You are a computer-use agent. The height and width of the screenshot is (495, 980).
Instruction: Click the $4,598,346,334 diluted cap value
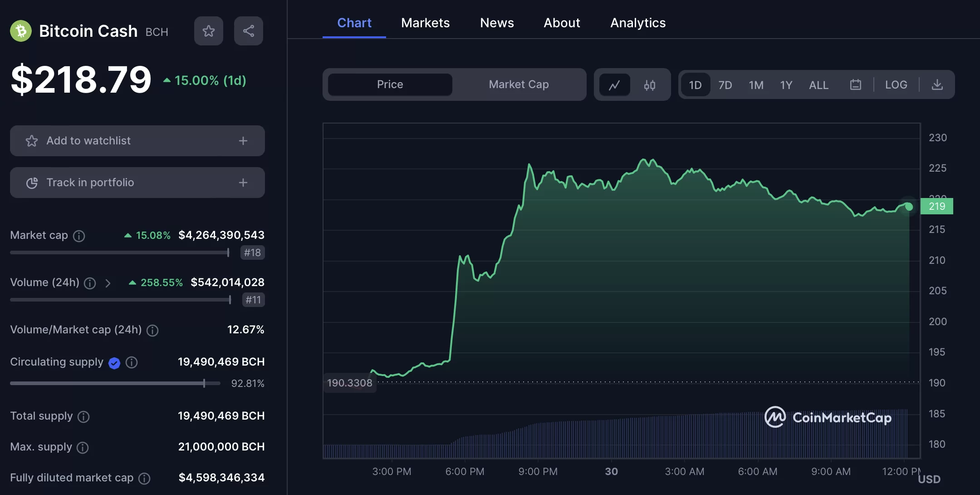click(x=221, y=477)
